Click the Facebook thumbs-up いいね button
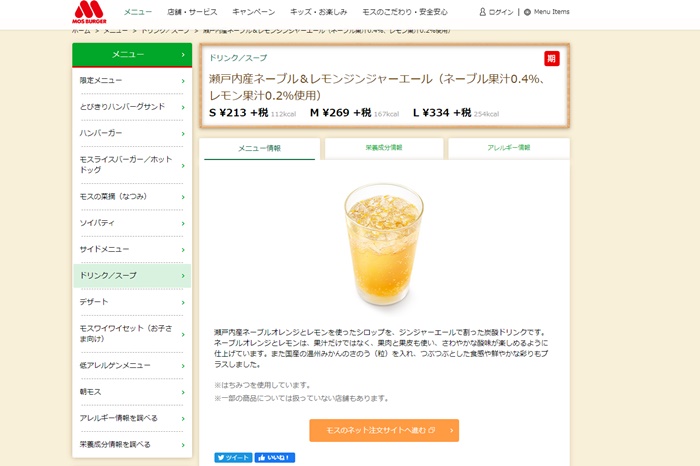The image size is (700, 466). click(x=275, y=458)
